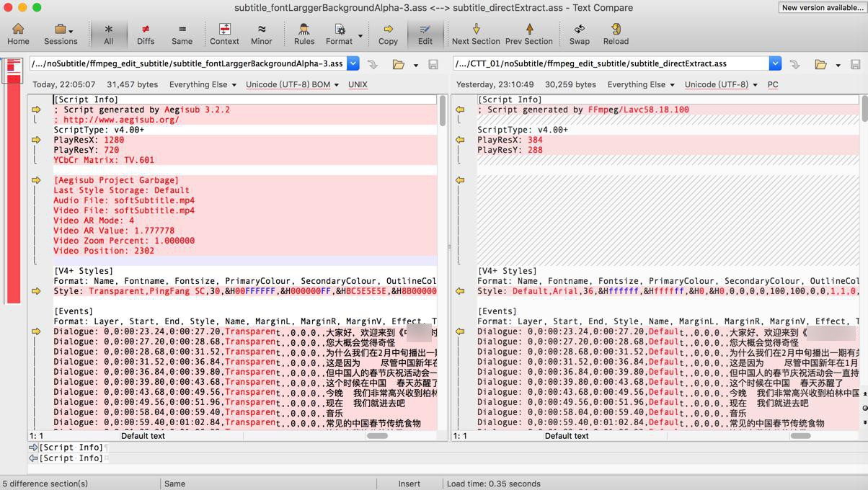Expand the Format dropdown arrow
Image resolution: width=868 pixels, height=490 pixels.
tap(360, 35)
